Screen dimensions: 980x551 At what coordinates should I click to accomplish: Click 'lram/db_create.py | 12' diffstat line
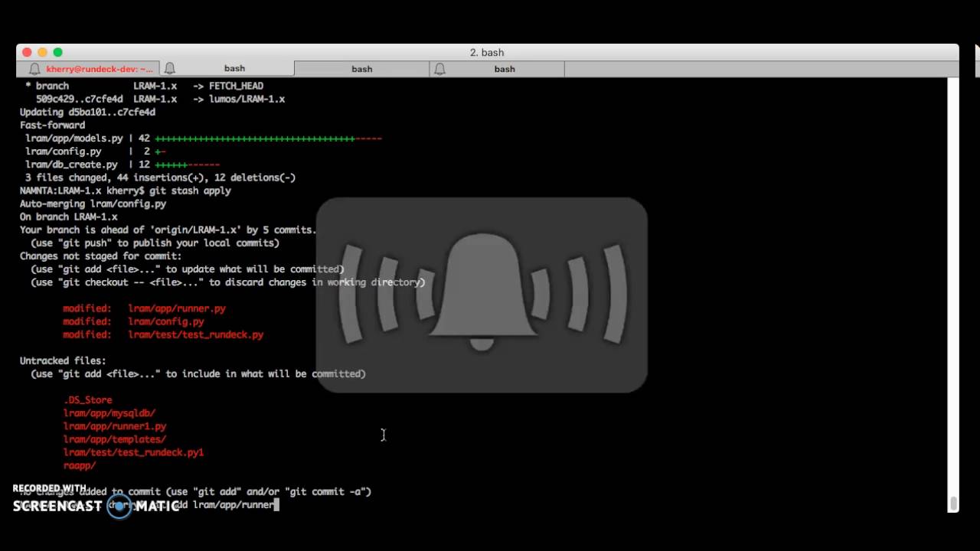pos(122,165)
